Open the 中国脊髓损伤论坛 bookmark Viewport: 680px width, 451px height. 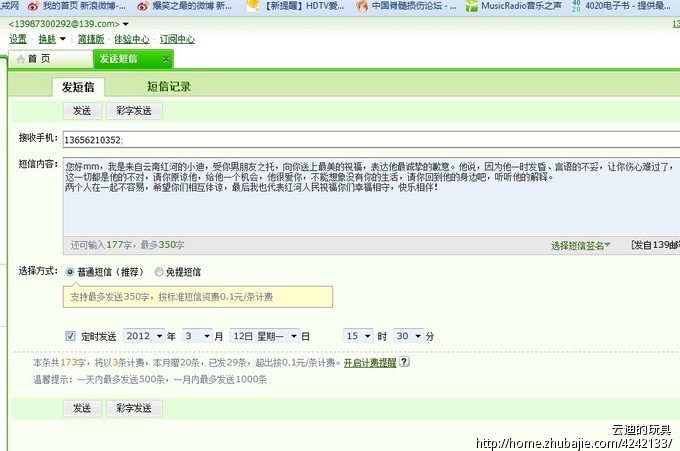(x=406, y=6)
